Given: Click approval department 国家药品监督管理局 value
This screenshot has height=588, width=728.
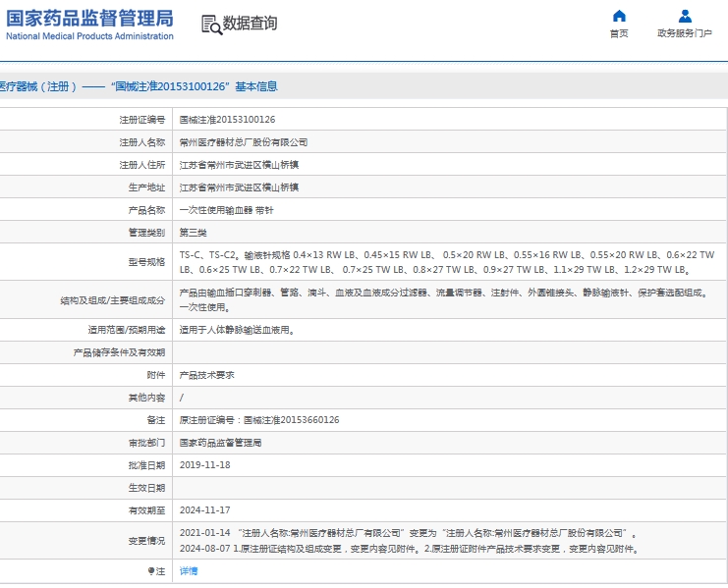Looking at the screenshot, I should click(220, 443).
